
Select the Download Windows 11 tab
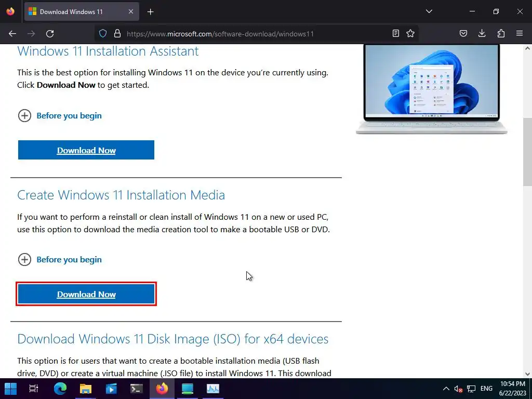tap(82, 12)
